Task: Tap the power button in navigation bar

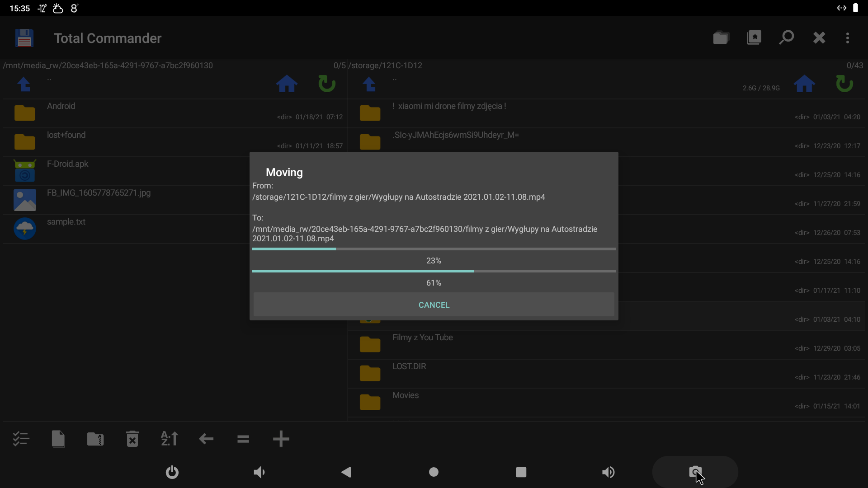Action: coord(172,472)
